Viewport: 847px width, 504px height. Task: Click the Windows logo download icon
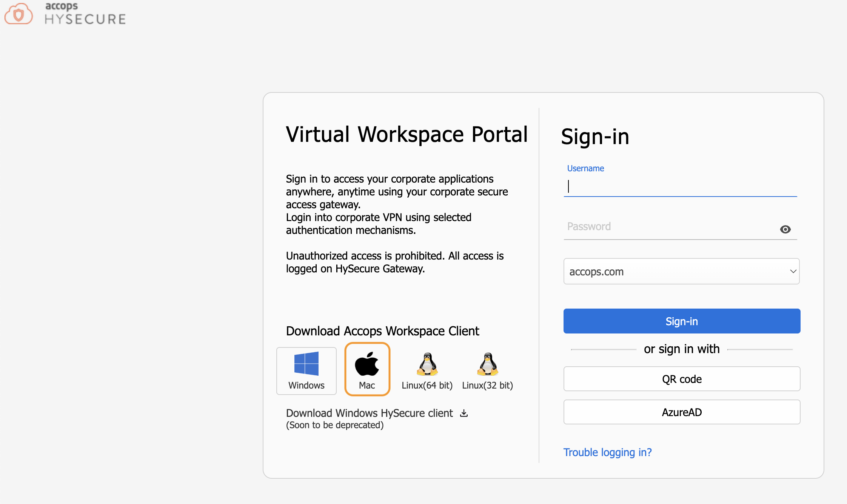[x=306, y=364]
